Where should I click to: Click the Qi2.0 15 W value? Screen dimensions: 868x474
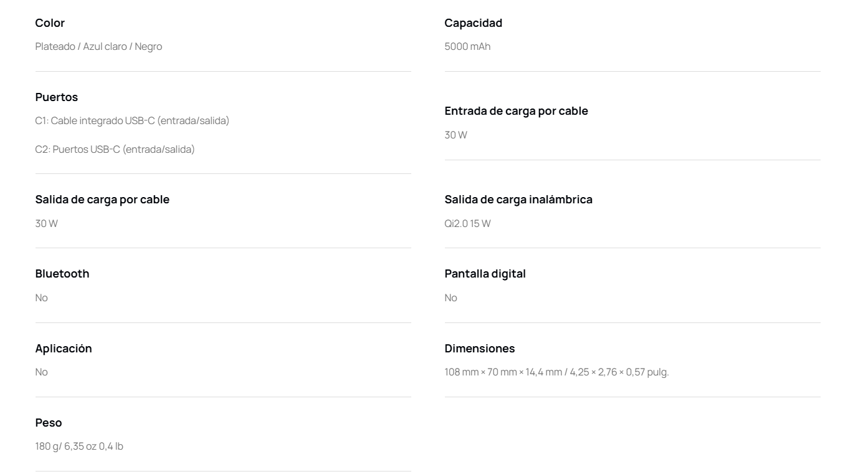[467, 224]
